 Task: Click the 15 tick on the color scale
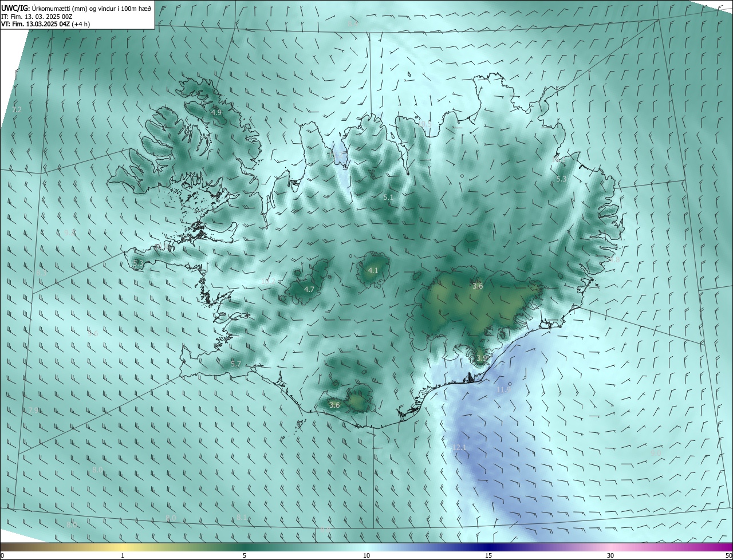[x=488, y=555]
